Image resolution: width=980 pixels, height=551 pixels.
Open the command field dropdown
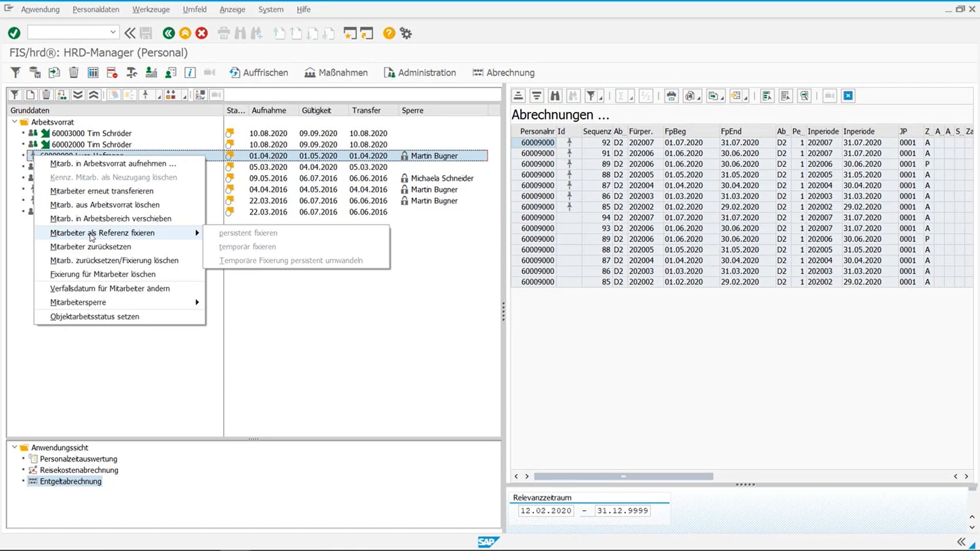(113, 32)
